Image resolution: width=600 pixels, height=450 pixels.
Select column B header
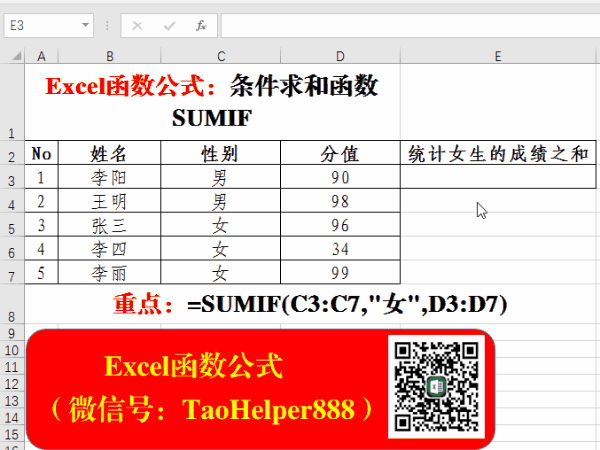[x=109, y=56]
